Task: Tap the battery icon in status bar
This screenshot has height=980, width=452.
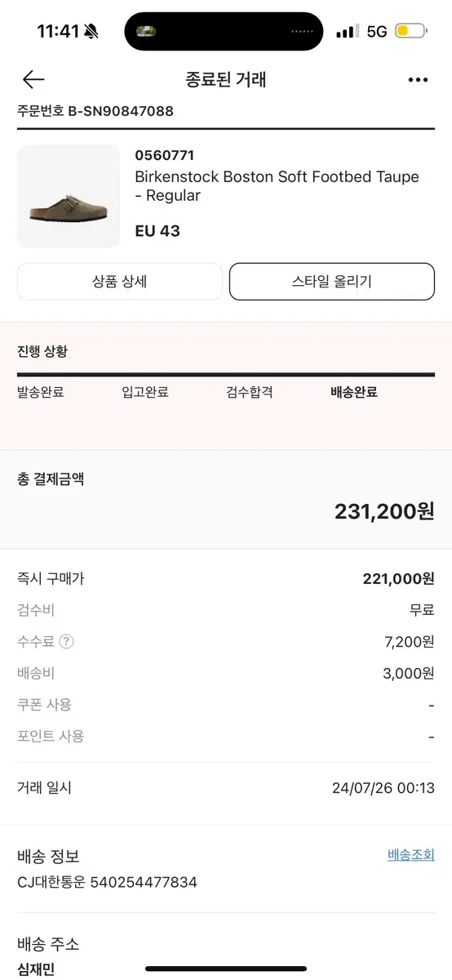Action: 411,31
